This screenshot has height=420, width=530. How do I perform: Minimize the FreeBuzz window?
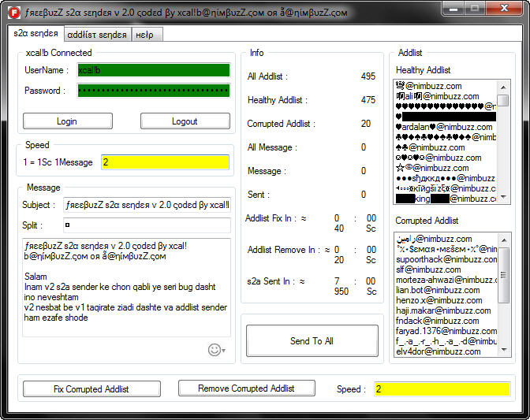click(x=453, y=8)
